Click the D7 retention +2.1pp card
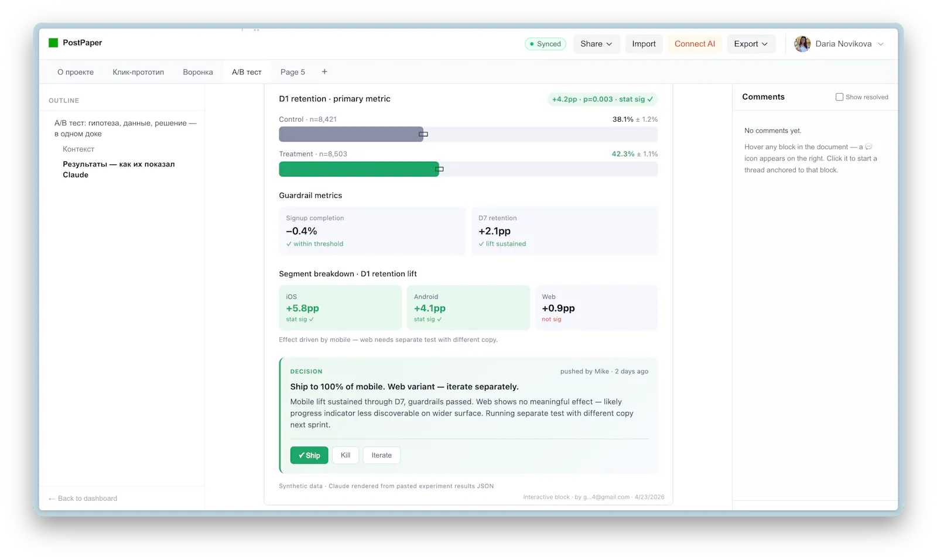 point(565,231)
